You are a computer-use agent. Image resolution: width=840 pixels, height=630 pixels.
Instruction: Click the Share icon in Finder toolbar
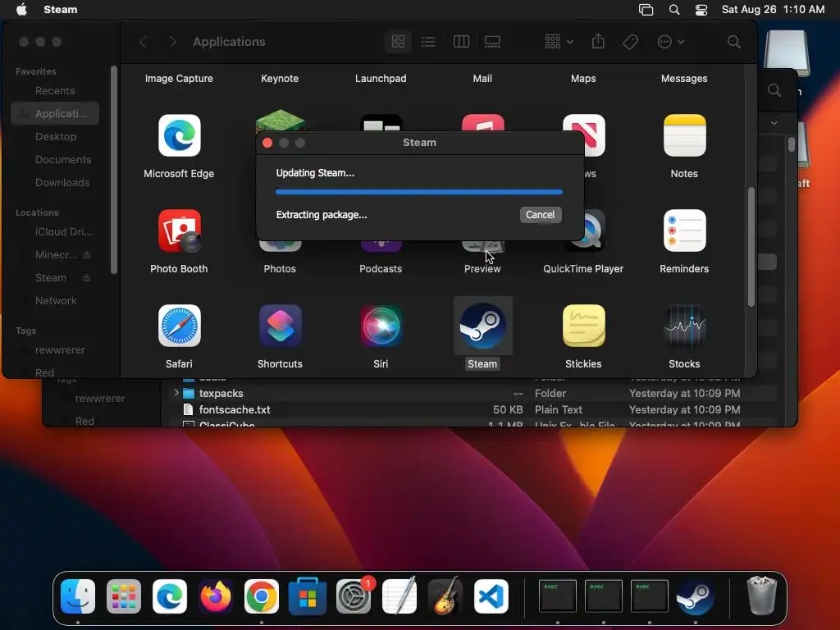click(598, 42)
